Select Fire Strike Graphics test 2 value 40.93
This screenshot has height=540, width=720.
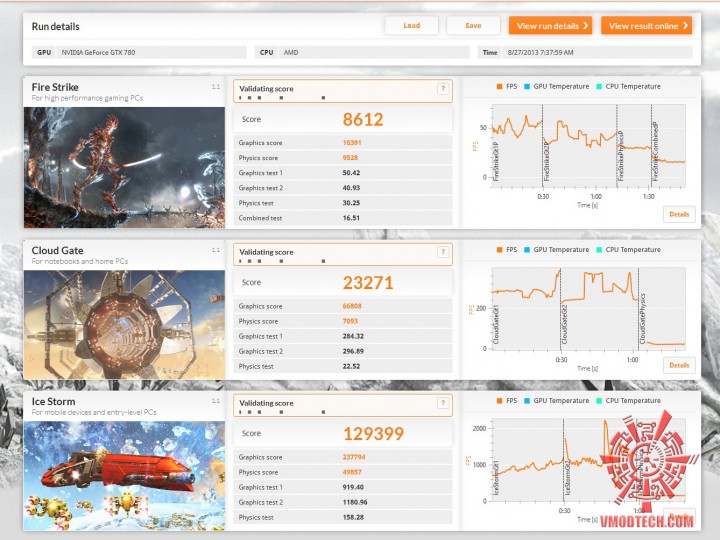click(x=351, y=188)
